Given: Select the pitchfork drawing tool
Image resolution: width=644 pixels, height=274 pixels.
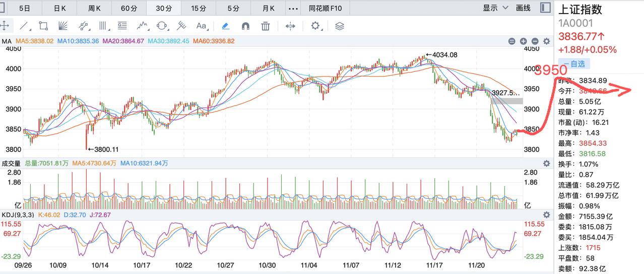Looking at the screenshot, I should (x=182, y=26).
